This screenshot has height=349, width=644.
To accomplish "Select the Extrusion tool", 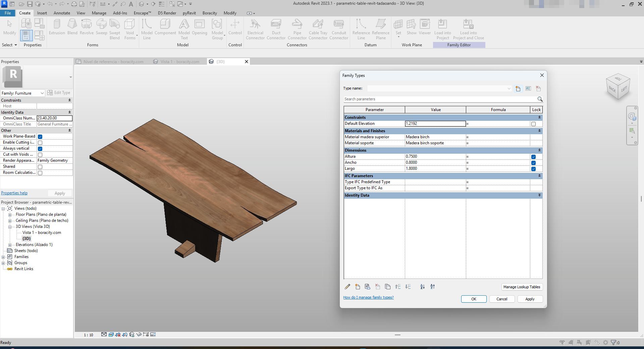I will point(57,27).
